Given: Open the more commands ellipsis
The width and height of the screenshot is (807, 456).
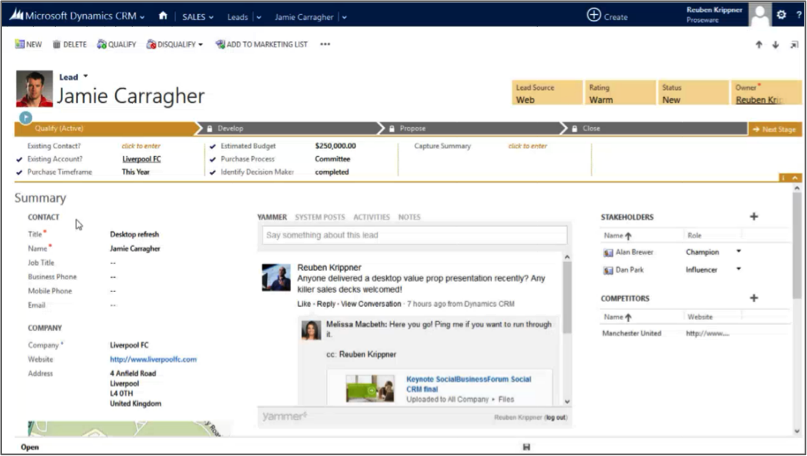Looking at the screenshot, I should (x=325, y=44).
